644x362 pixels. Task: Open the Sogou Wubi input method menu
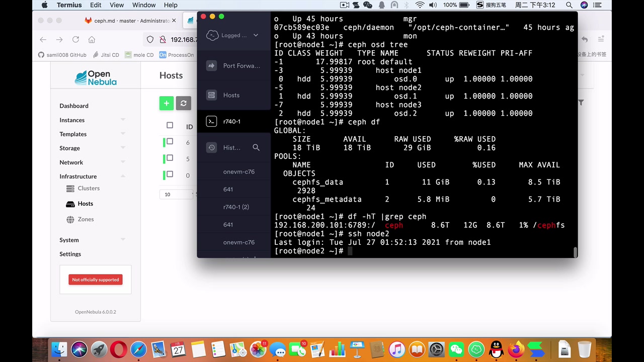pos(491,5)
